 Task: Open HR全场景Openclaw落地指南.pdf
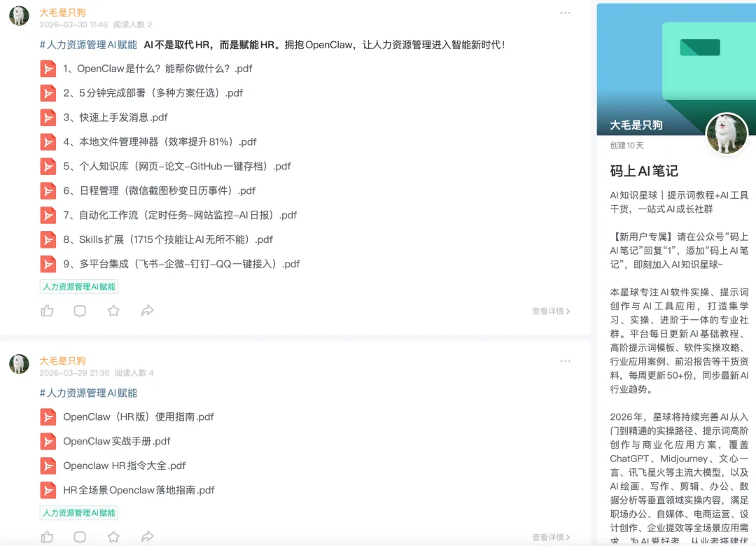coord(139,490)
